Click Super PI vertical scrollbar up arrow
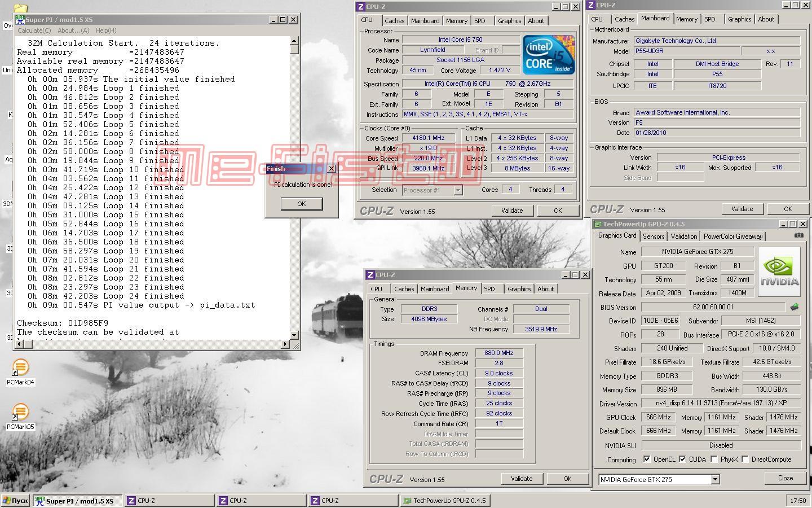Image resolution: width=812 pixels, height=508 pixels. [294, 41]
